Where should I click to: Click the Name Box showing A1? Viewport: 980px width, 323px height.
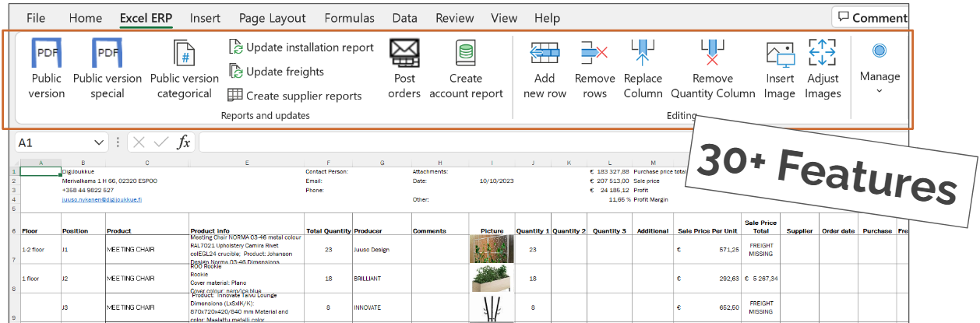point(53,142)
